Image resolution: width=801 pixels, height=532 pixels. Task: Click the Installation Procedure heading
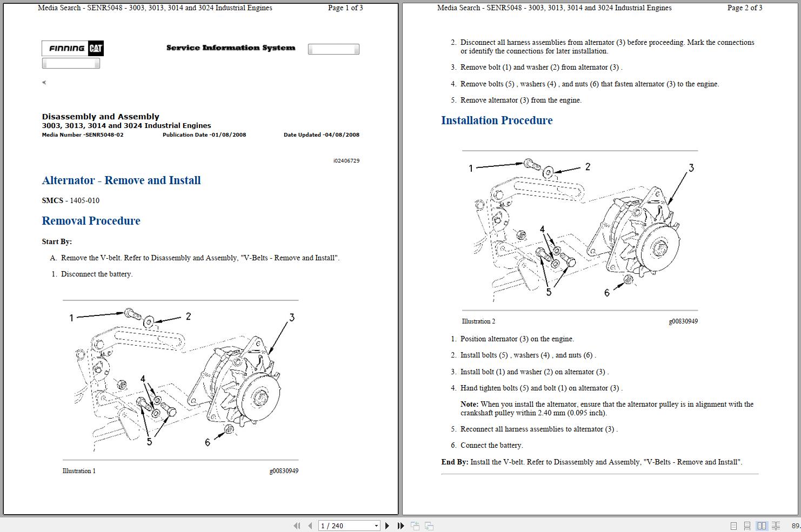(x=497, y=120)
